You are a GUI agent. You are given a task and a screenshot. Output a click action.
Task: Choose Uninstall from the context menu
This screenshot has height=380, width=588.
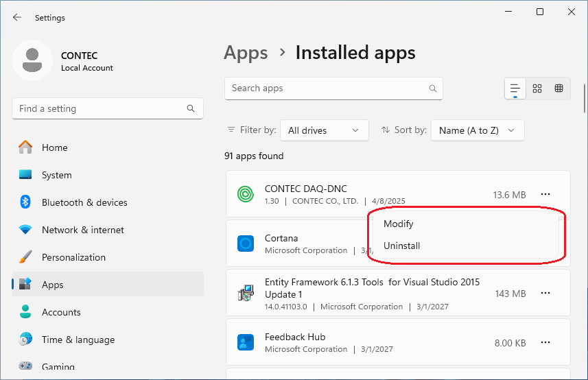(x=466, y=246)
